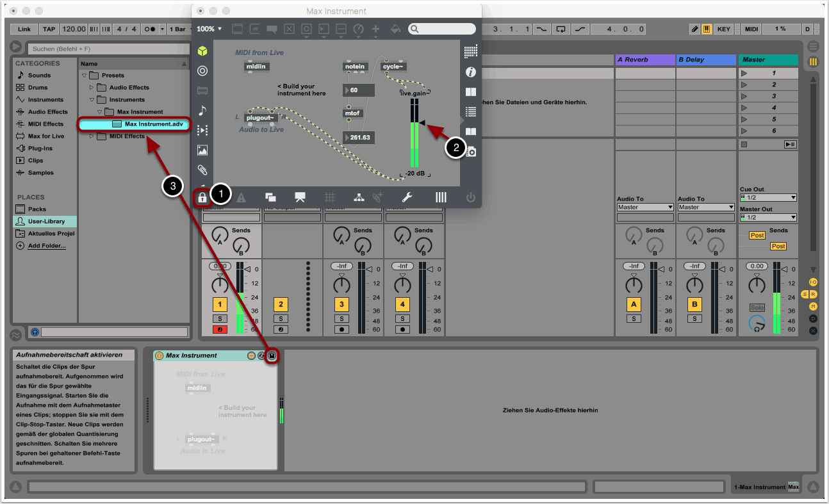The height and width of the screenshot is (504, 829).
Task: Click the camera snapshot icon in Max sidebar
Action: click(x=471, y=152)
